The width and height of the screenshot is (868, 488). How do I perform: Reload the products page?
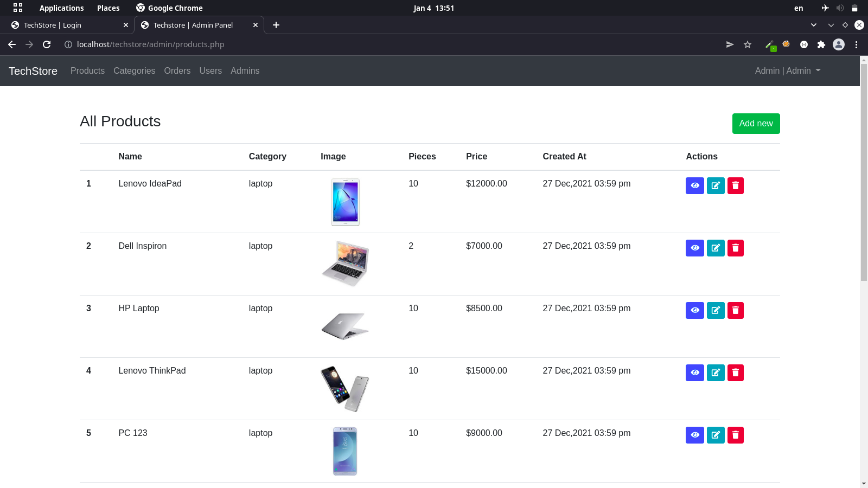click(47, 44)
